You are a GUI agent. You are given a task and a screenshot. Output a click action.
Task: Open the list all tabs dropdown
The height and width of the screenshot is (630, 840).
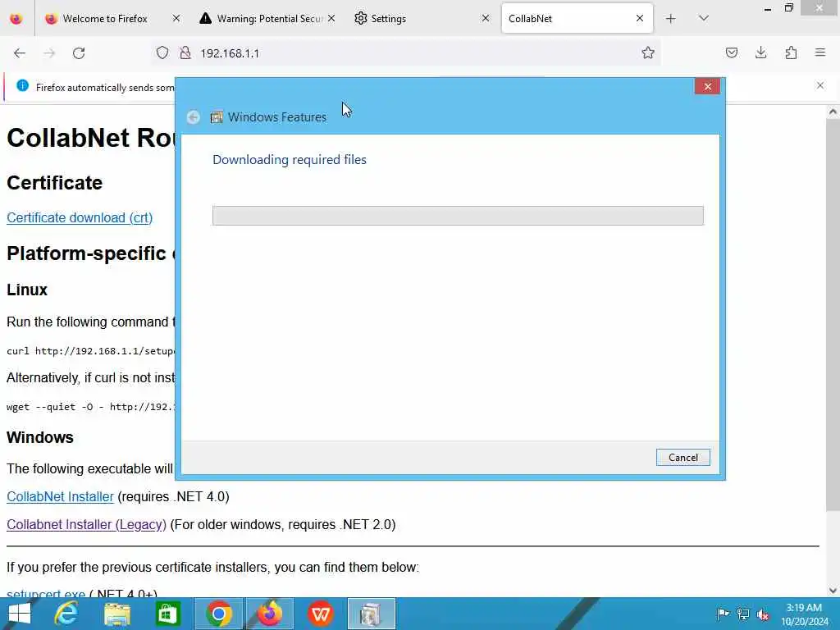pos(704,19)
